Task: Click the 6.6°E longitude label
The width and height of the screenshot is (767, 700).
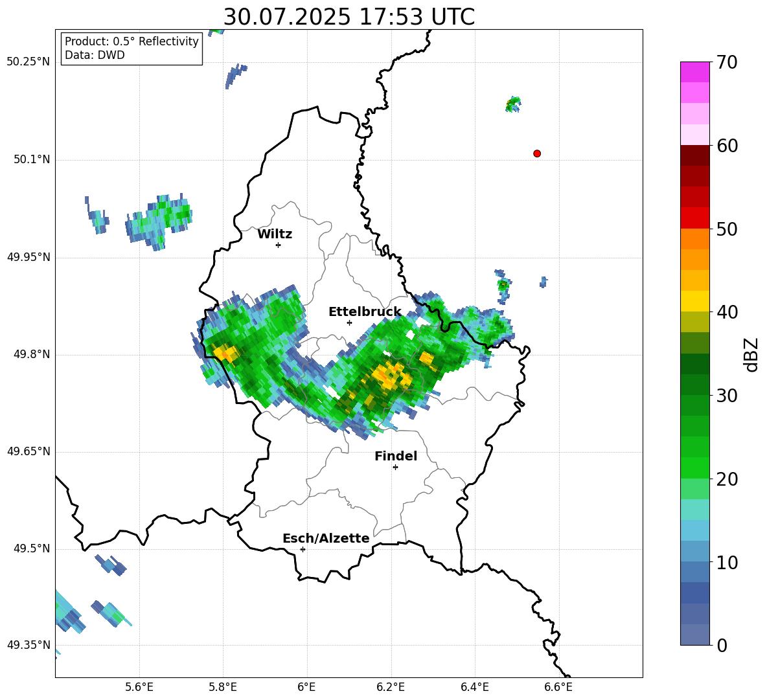Action: coord(558,687)
